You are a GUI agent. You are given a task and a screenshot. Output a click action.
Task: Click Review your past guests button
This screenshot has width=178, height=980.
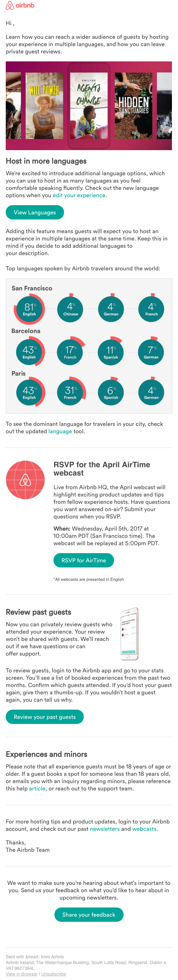[45, 717]
